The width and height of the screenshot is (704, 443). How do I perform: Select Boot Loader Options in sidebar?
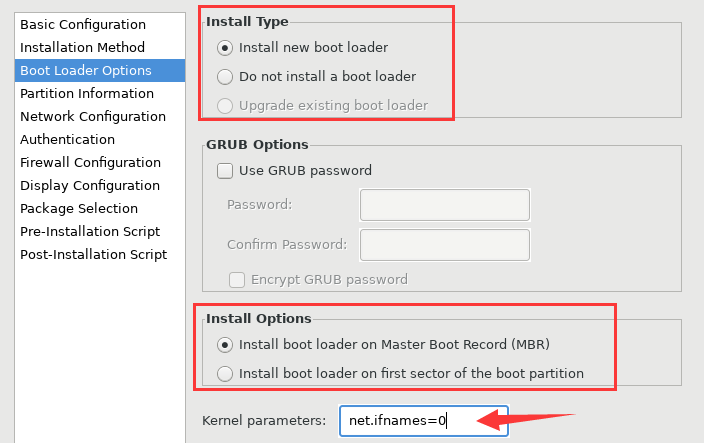(x=86, y=70)
